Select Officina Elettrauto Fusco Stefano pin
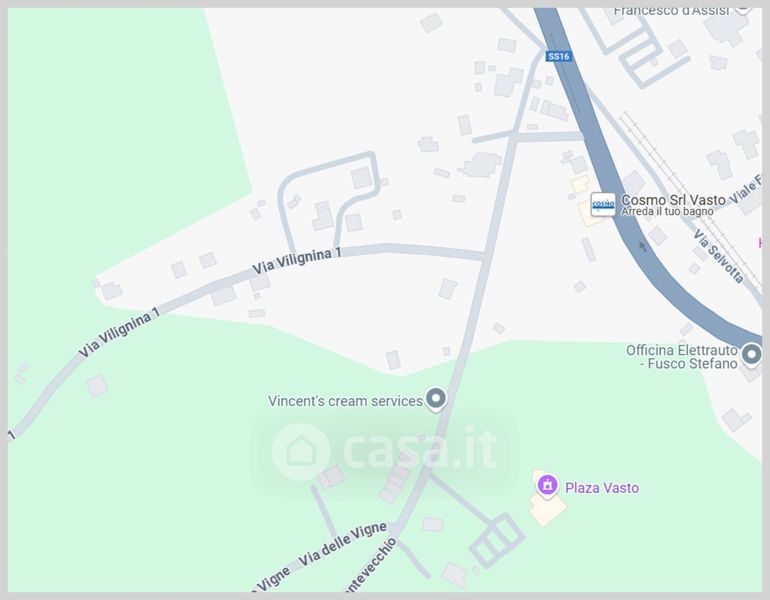This screenshot has height=600, width=770. tap(751, 355)
